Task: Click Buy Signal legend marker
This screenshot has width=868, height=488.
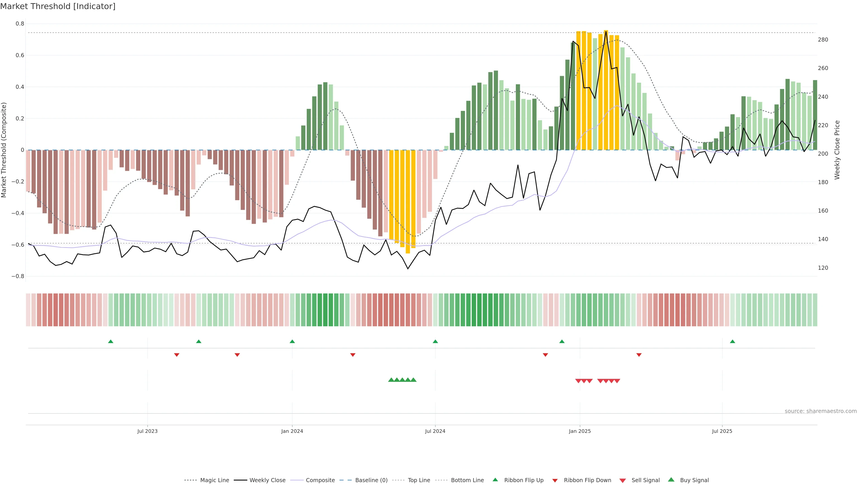Action: point(671,480)
